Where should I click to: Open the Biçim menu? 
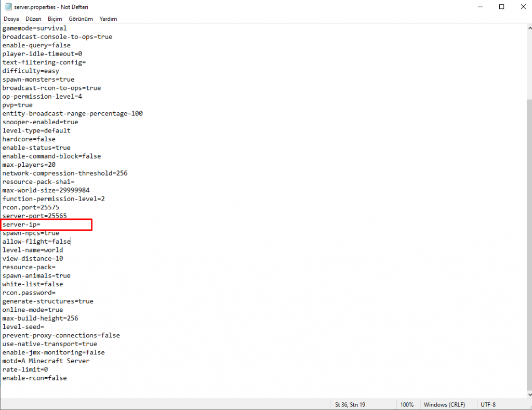pos(55,19)
